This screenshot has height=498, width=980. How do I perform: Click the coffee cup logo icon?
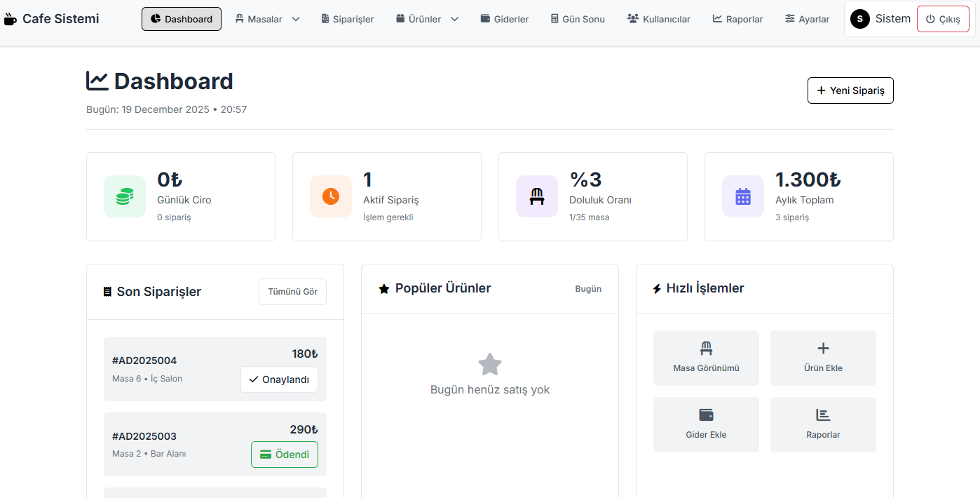(10, 19)
